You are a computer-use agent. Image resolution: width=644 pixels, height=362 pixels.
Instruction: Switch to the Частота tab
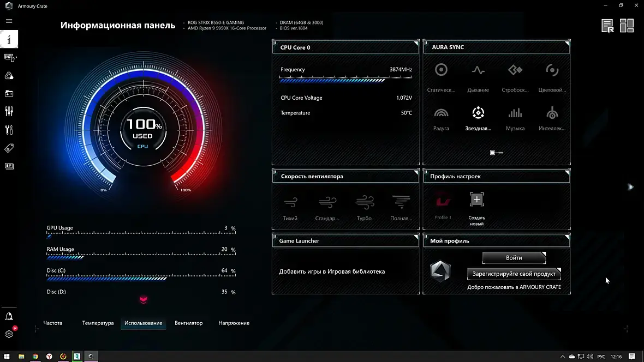52,323
